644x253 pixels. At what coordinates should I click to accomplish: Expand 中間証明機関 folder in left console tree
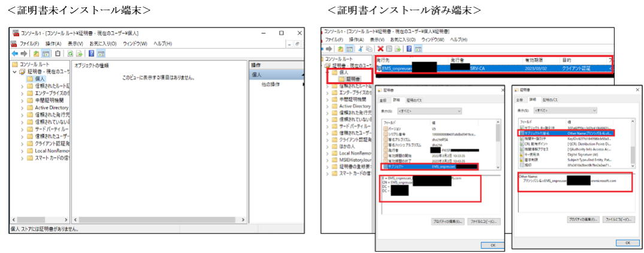pos(22,100)
